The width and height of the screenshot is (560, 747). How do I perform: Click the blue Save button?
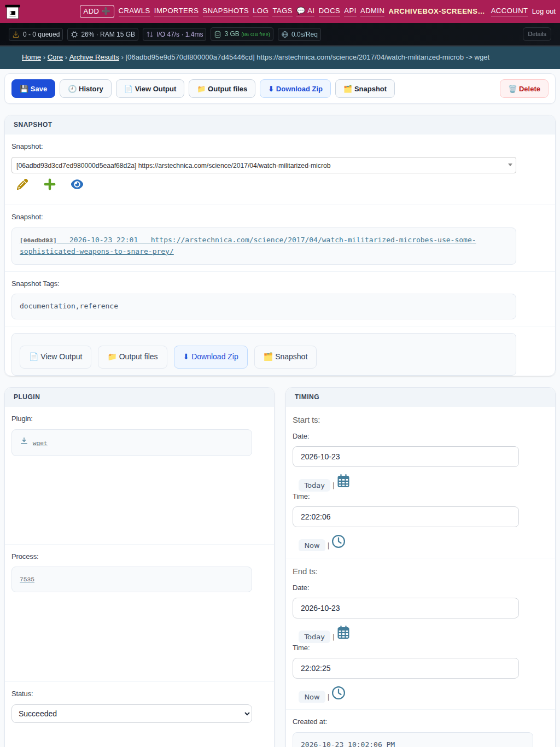point(33,89)
